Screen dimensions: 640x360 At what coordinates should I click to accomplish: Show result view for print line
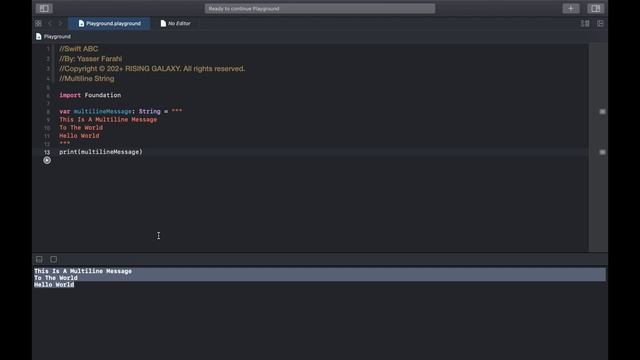click(x=602, y=152)
